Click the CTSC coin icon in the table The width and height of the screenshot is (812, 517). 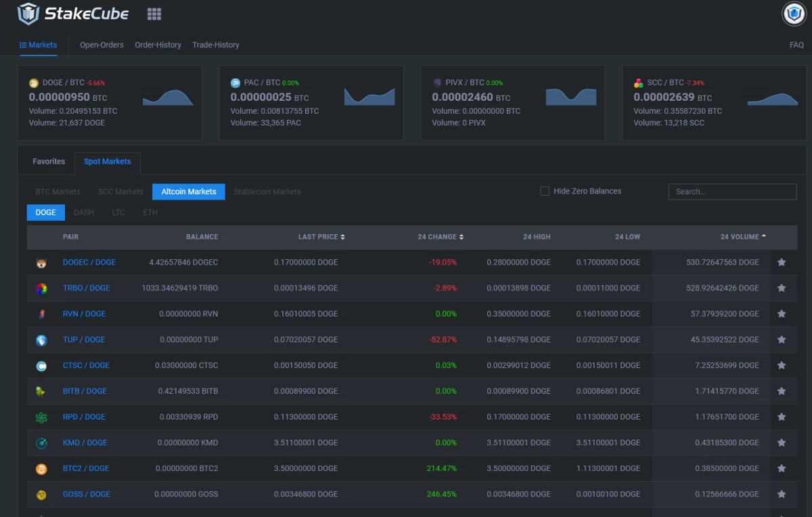[41, 365]
